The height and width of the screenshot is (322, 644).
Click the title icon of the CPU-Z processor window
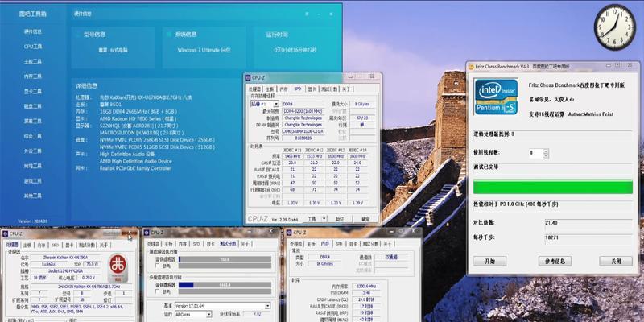pos(6,233)
